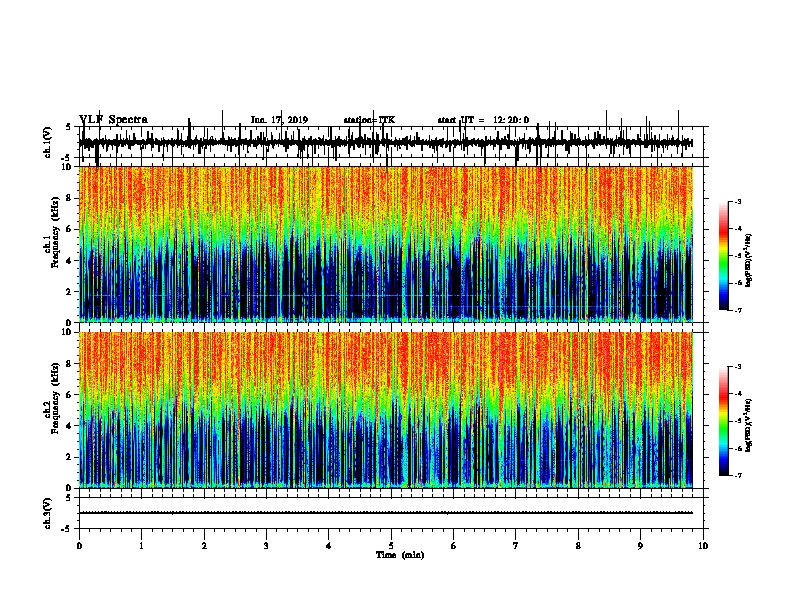Viewport: 792px width, 612px height.
Task: Click the ch.1 spectrogram color bar
Action: coord(723,256)
